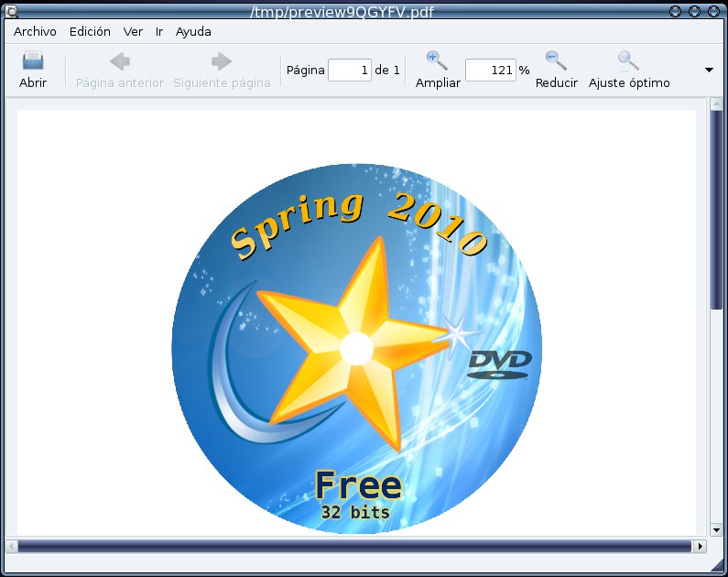Click the window resize grip corner
This screenshot has height=577, width=728.
point(717,566)
